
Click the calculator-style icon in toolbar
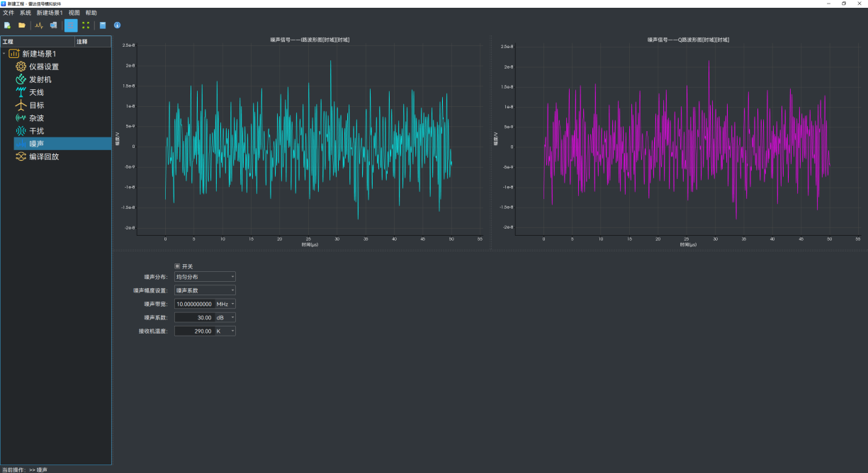(x=103, y=25)
